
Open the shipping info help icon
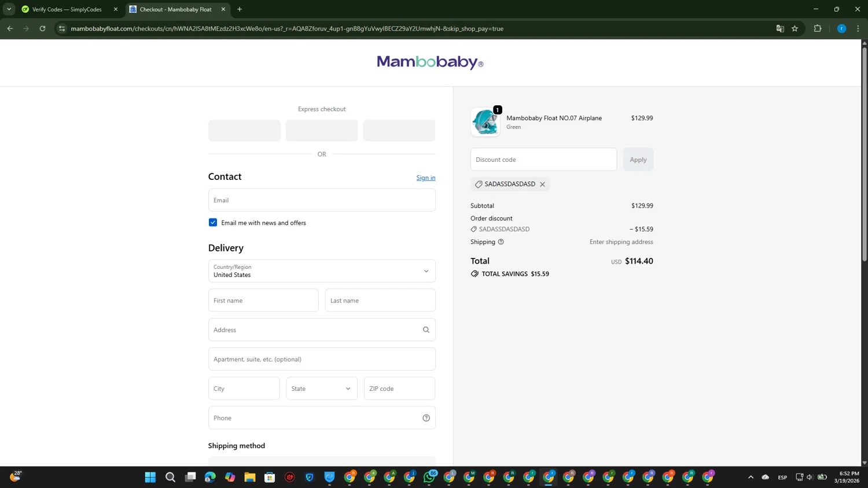point(501,242)
